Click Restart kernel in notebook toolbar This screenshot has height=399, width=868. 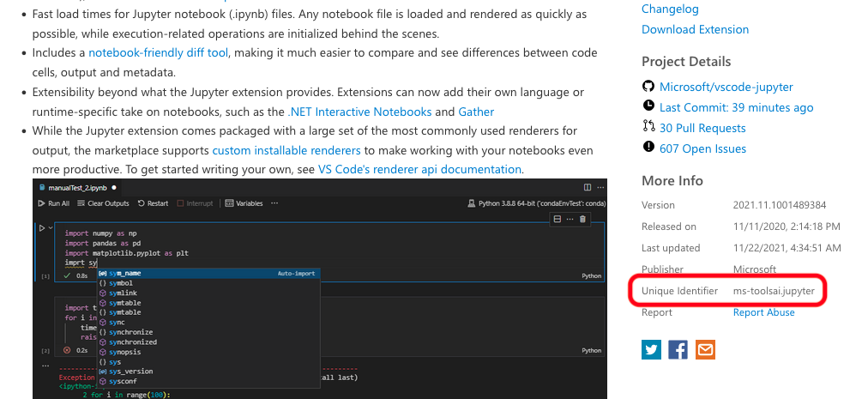[x=154, y=203]
